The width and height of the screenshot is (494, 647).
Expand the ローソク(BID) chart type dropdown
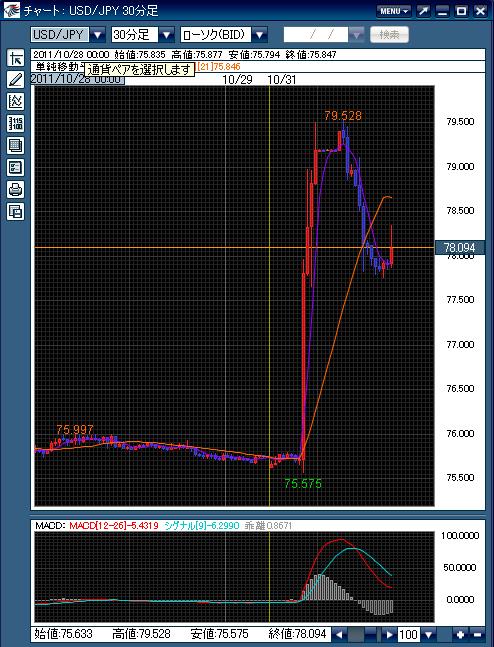coord(260,35)
